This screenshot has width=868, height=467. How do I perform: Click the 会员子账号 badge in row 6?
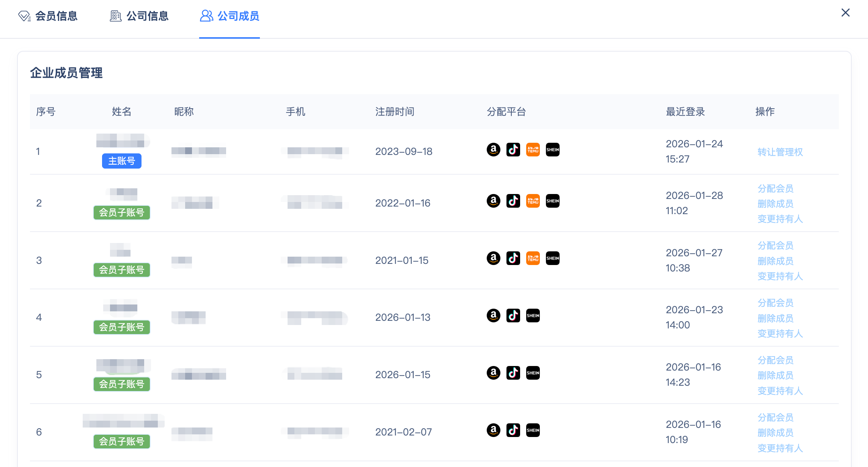[x=121, y=441]
